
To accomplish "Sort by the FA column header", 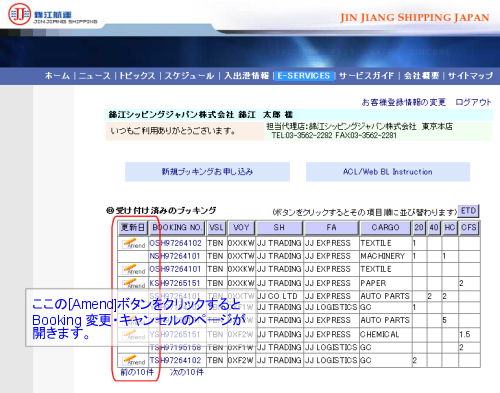I will point(331,228).
